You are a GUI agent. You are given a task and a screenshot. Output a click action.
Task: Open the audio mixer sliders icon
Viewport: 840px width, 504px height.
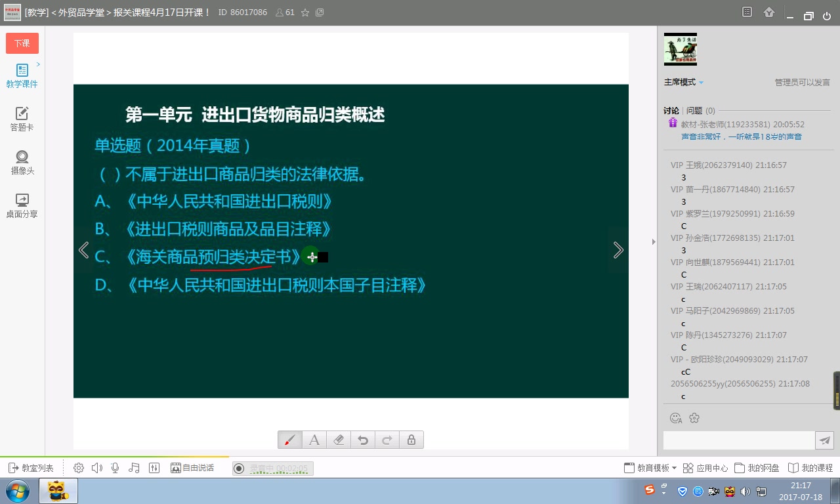[x=155, y=468]
